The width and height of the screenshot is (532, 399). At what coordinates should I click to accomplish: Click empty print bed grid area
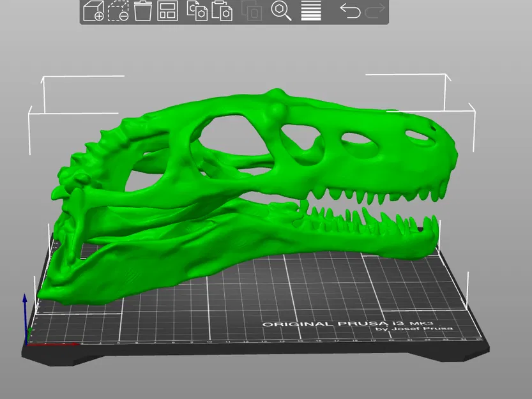(305, 299)
